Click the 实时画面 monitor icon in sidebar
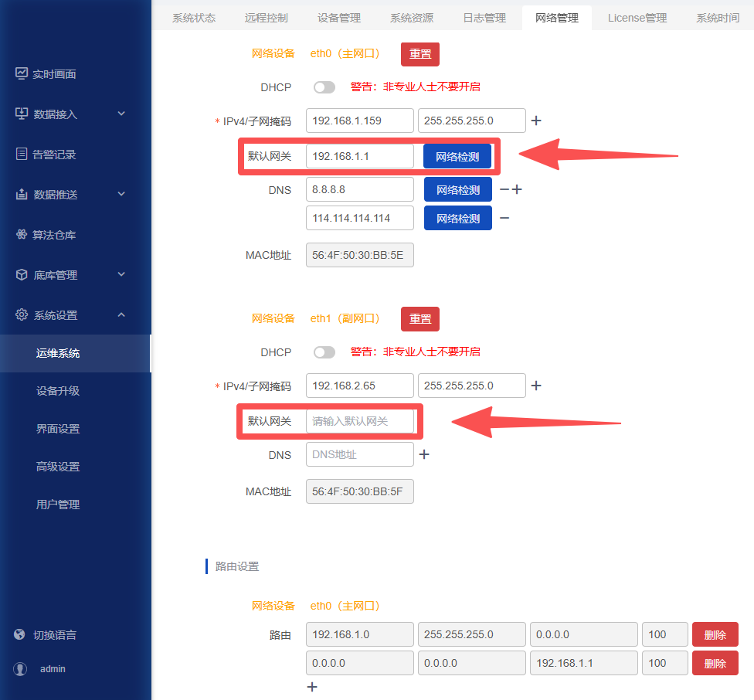Image resolution: width=754 pixels, height=700 pixels. 22,74
